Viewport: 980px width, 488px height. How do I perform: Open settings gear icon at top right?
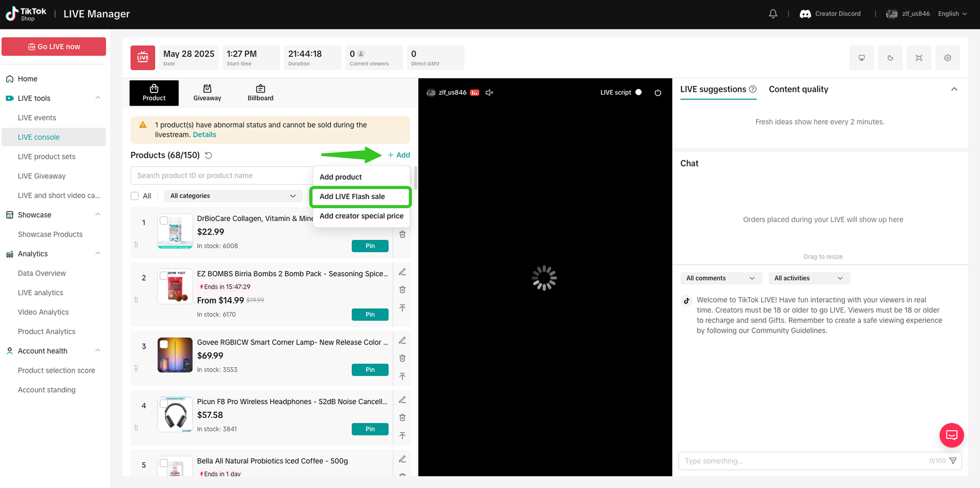[947, 58]
